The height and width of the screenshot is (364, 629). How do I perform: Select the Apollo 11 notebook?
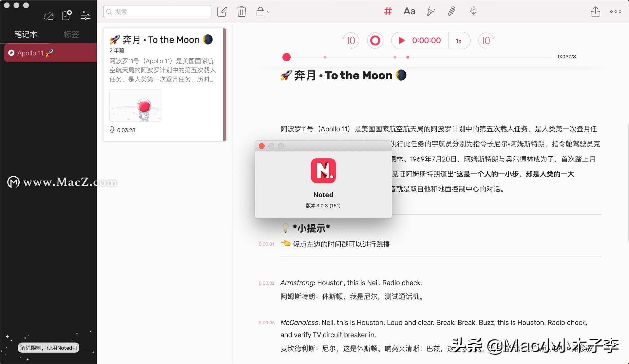(x=49, y=53)
